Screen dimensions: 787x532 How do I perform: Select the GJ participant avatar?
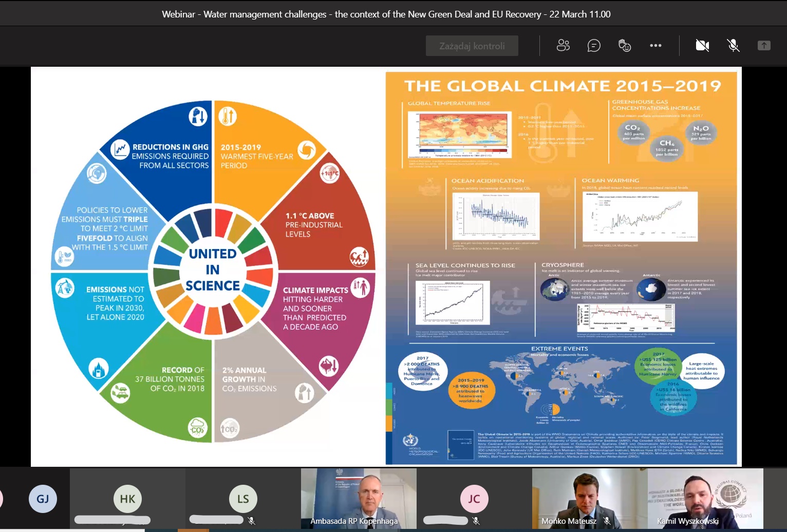[x=43, y=499]
